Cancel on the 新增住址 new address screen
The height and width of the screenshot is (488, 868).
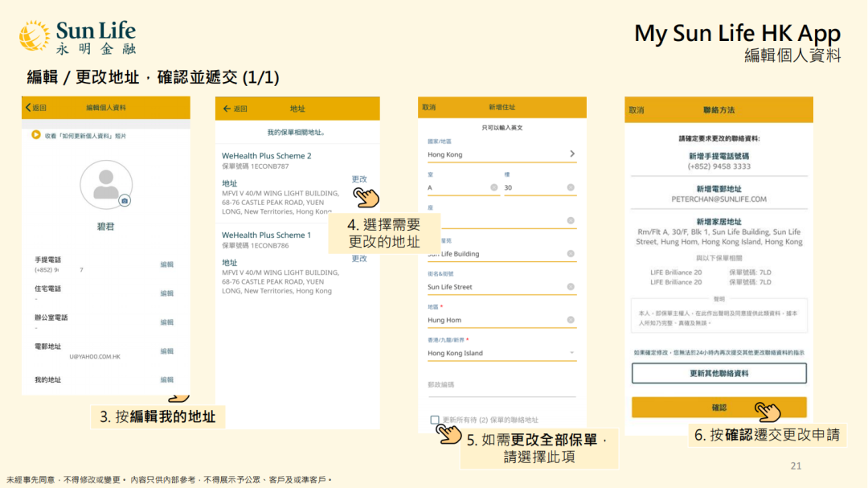coord(429,108)
